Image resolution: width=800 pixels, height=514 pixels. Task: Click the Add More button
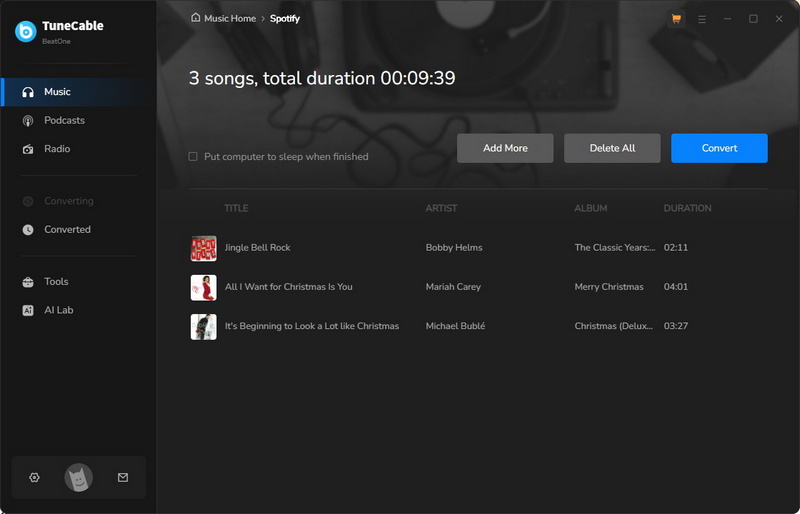click(x=505, y=148)
